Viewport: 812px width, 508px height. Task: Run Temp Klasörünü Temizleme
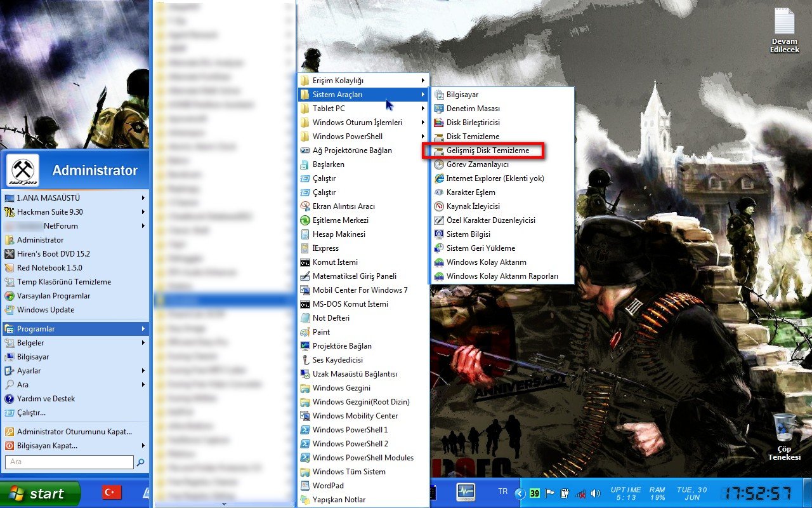(x=75, y=282)
